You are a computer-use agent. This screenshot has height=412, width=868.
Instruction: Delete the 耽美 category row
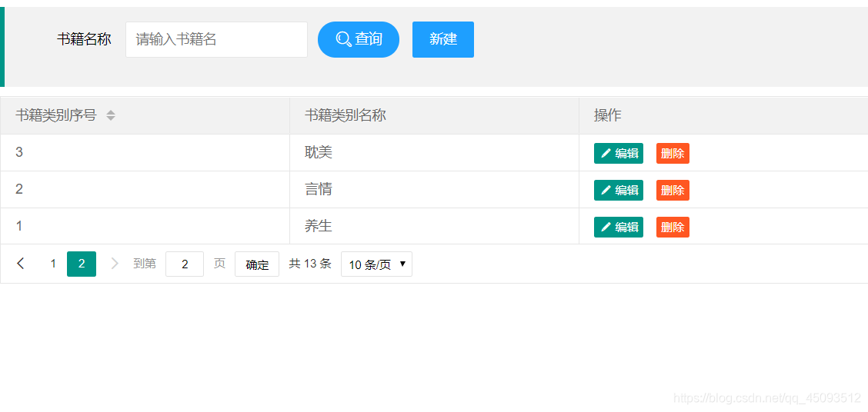(x=673, y=153)
